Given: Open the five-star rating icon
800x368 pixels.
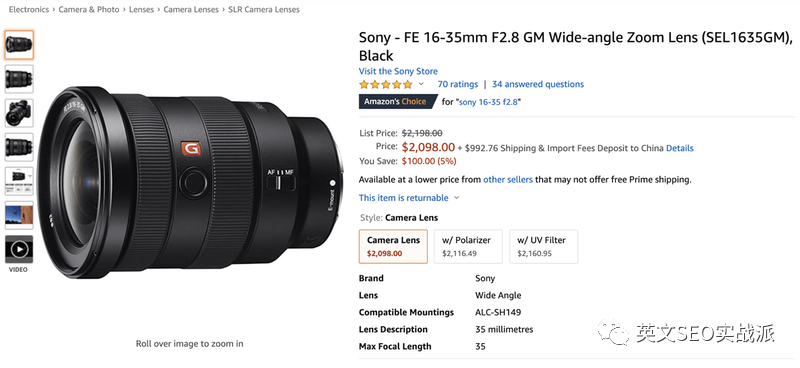Looking at the screenshot, I should 386,84.
